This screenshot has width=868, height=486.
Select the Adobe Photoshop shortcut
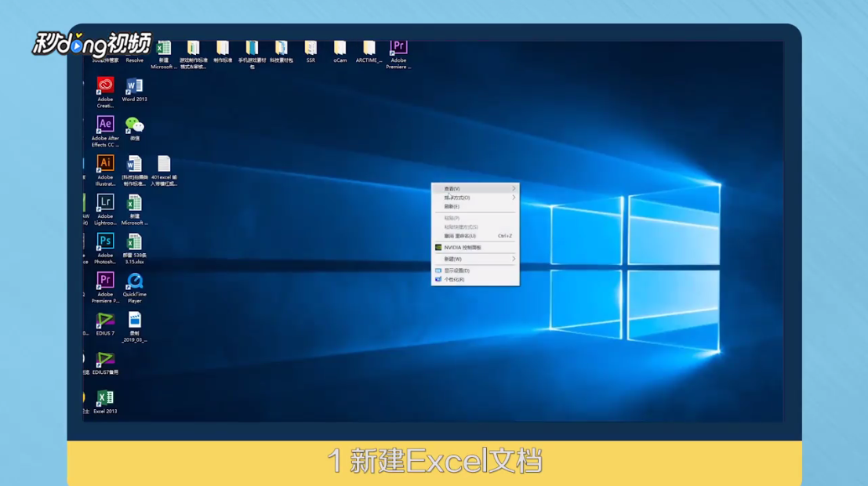[x=105, y=248]
